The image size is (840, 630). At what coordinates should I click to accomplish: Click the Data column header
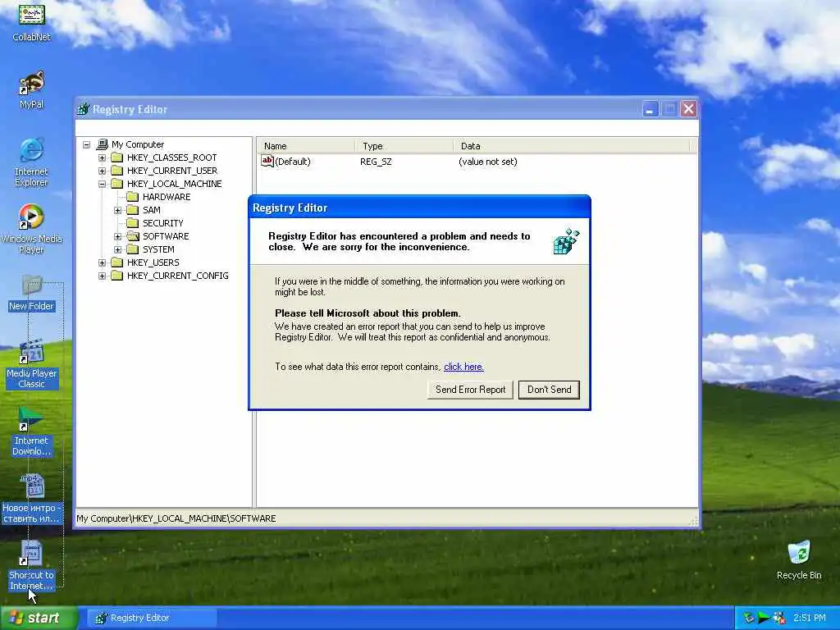pos(572,146)
